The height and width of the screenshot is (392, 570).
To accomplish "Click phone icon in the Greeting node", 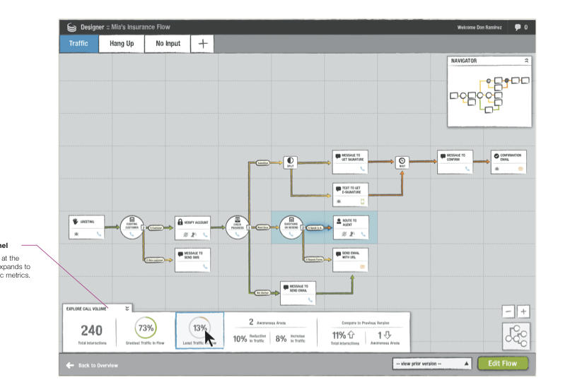I will (98, 234).
